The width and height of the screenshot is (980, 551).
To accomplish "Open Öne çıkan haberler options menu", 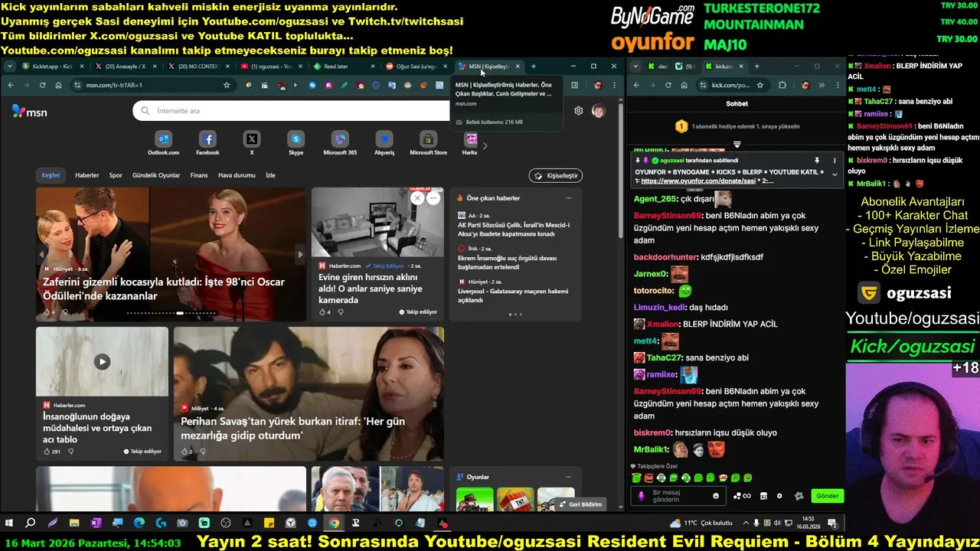I will (x=568, y=198).
